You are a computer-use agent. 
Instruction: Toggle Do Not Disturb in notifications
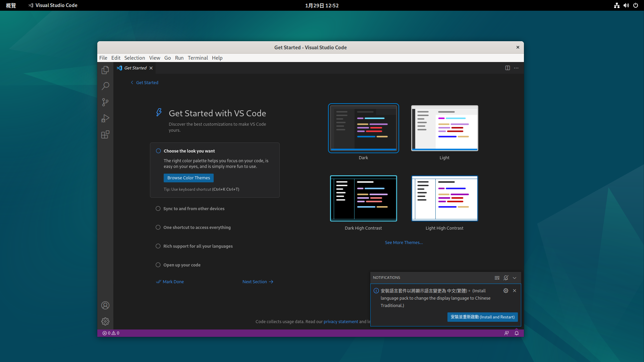(x=506, y=278)
